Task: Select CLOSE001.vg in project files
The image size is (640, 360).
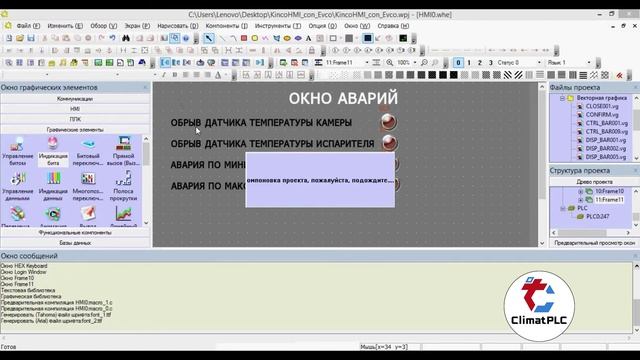Action: 602,106
